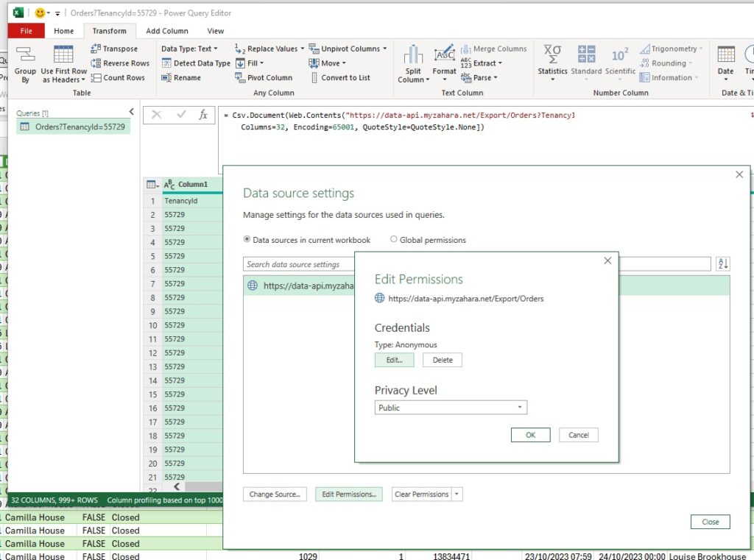Click the formula bar confirm checkmark icon
Viewport: 754px width, 560px height.
click(x=181, y=114)
